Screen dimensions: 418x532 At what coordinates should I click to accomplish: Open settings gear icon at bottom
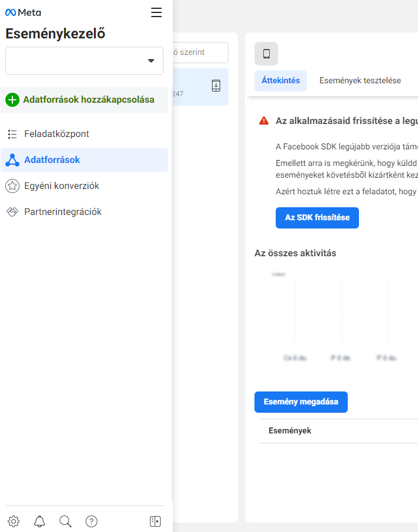(x=14, y=521)
